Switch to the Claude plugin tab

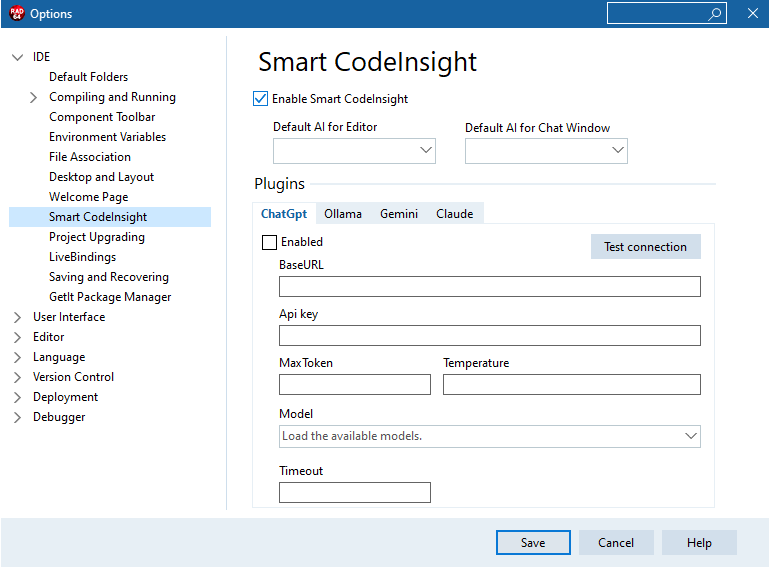coord(455,214)
